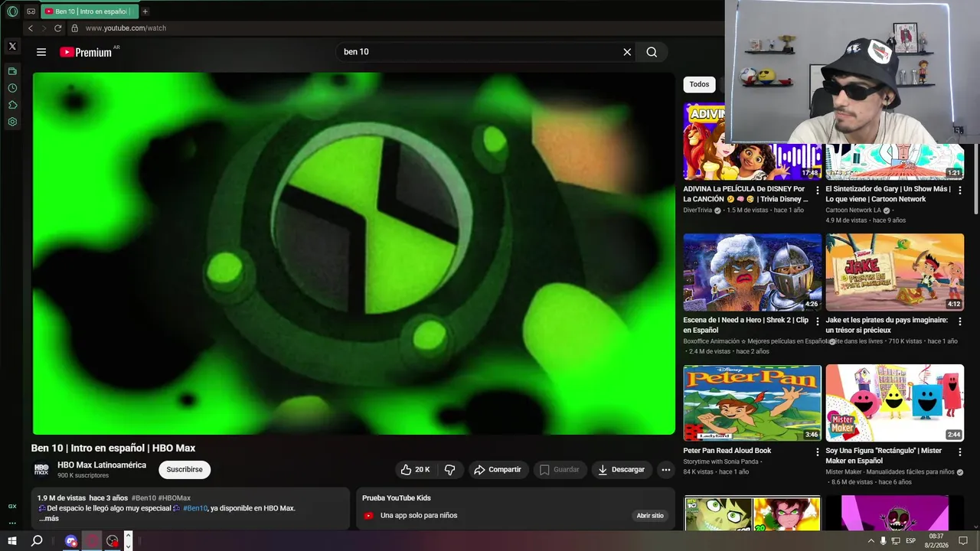Open Jake et les pirates thumbnail
This screenshot has width=980, height=551.
click(x=894, y=272)
